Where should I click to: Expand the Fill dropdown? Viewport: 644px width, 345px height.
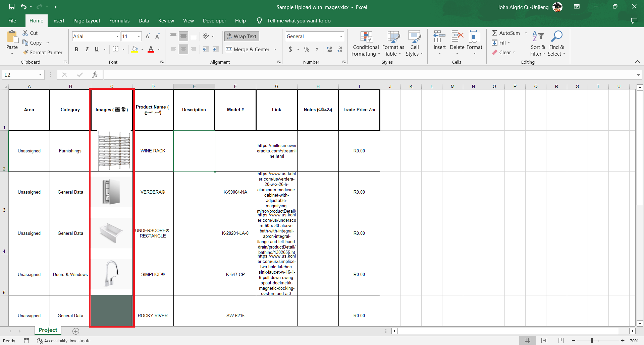point(509,43)
